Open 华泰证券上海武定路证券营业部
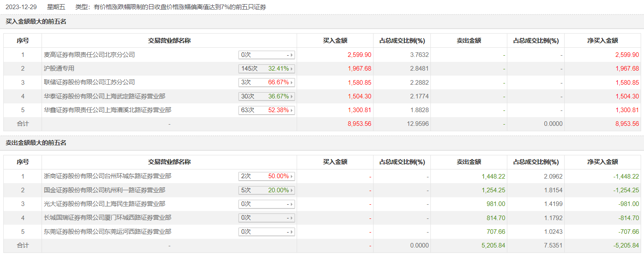The width and height of the screenshot is (644, 255). point(104,96)
